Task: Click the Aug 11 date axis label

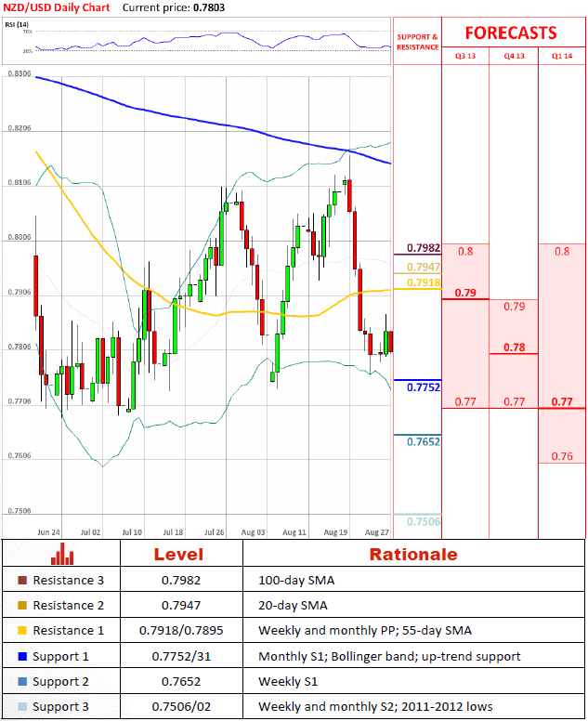Action: [294, 532]
